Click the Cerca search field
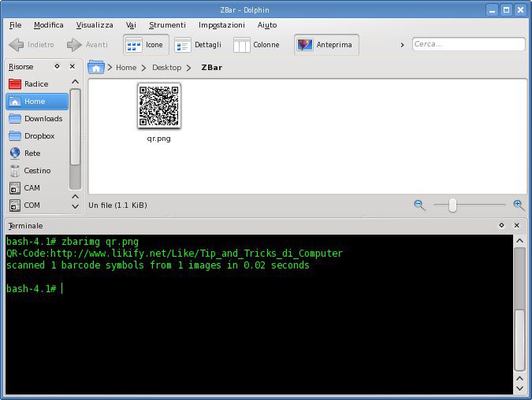Screen dimensions: 532x400 coord(468,44)
